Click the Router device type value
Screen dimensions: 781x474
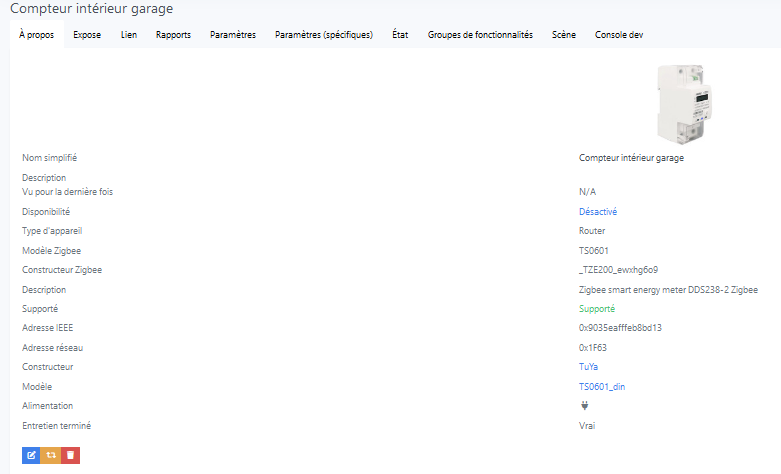592,231
